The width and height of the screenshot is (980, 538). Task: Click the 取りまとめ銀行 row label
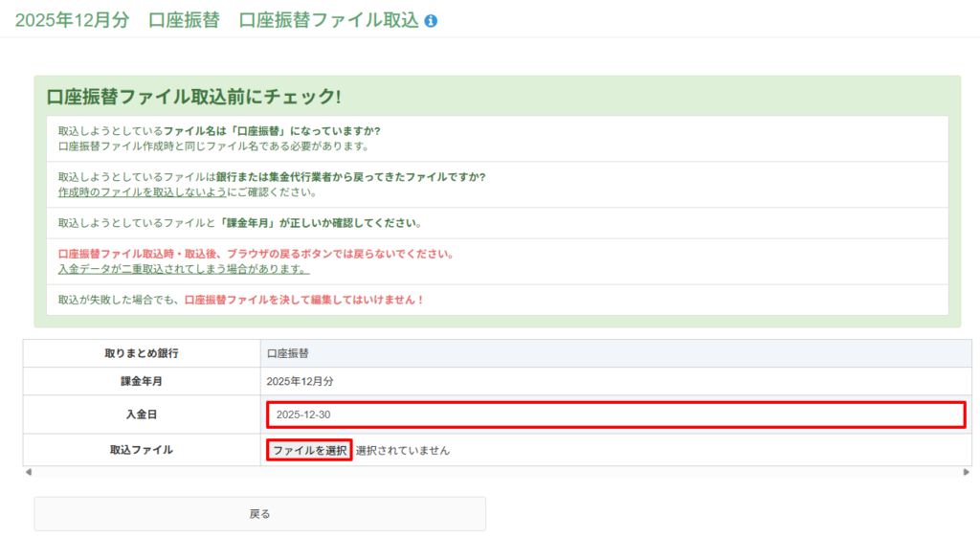pyautogui.click(x=142, y=353)
